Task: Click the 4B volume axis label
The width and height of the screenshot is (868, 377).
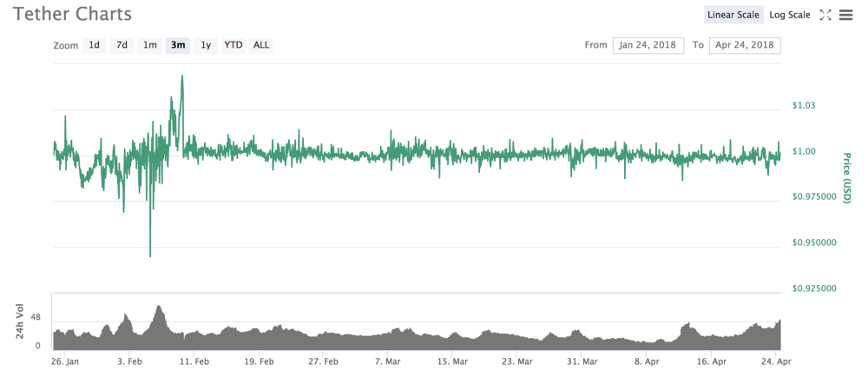Action: (x=36, y=318)
